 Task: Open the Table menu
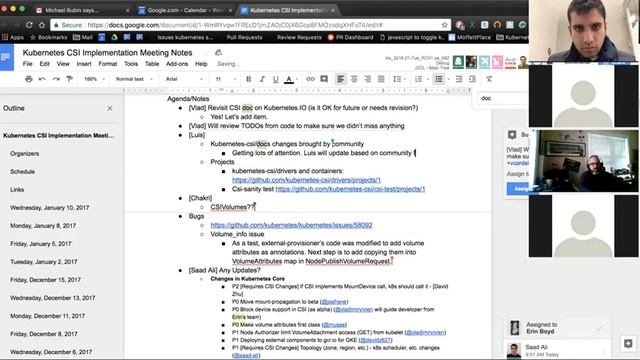(x=152, y=64)
